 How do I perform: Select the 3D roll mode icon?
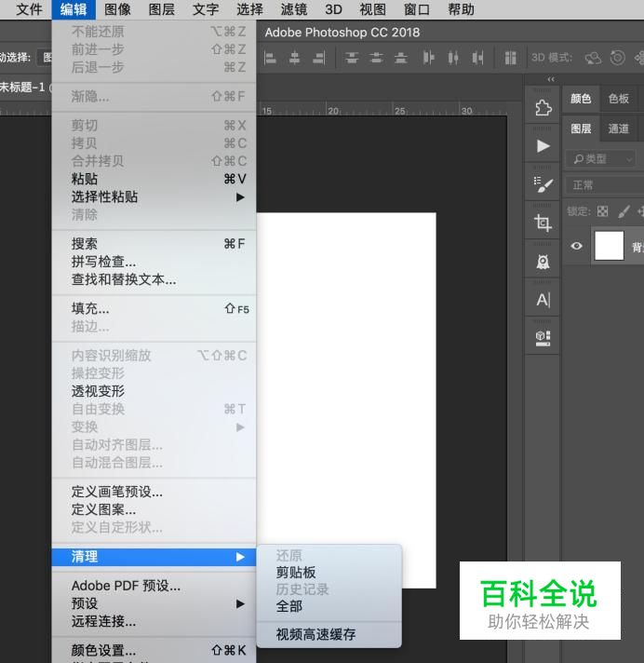click(x=617, y=58)
